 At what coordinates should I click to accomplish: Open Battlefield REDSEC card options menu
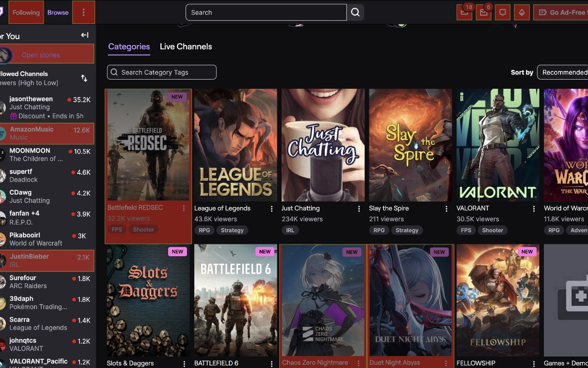pos(184,208)
